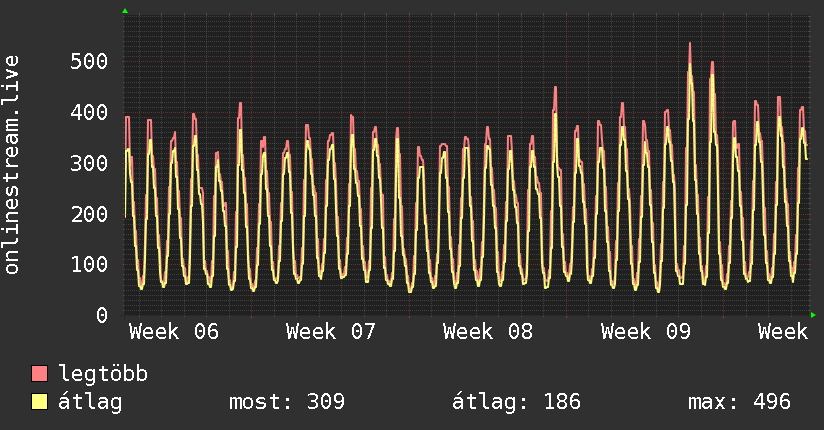Select the átlag legend label beside yellow swatch

90,403
